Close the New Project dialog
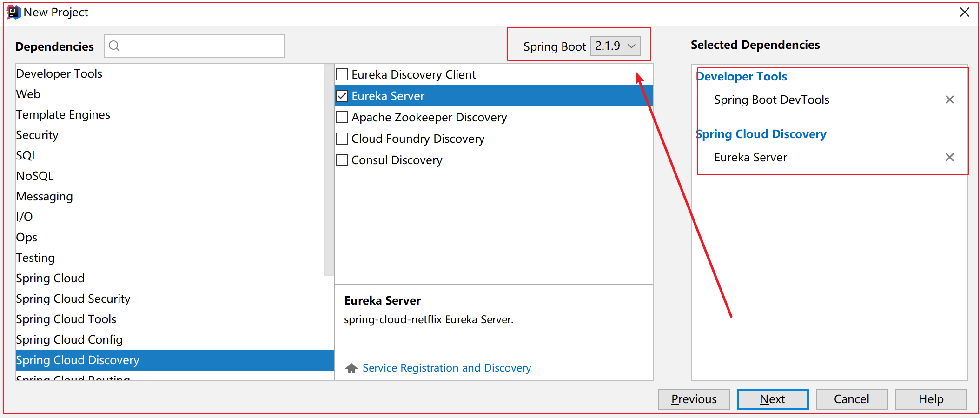Viewport: 980px width, 418px height. pos(965,12)
